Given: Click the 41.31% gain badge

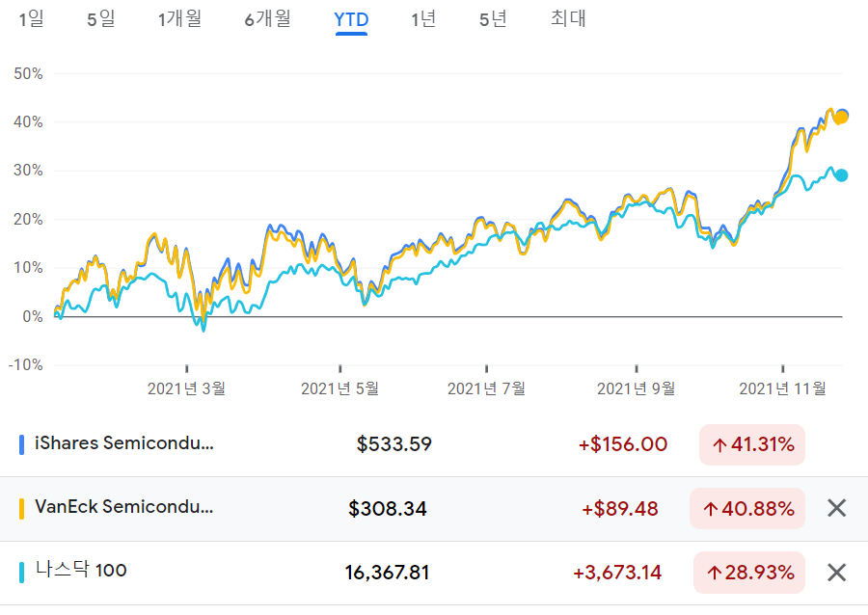Looking at the screenshot, I should click(x=751, y=444).
